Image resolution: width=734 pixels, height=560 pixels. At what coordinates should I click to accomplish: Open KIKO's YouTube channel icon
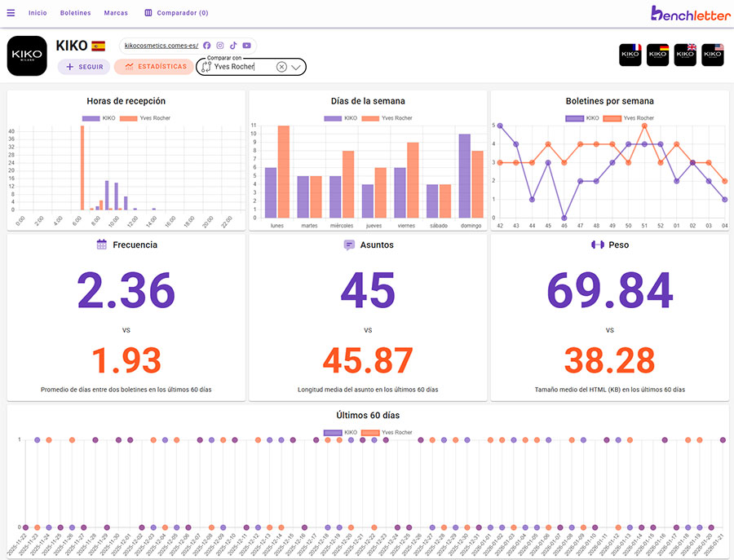click(246, 46)
